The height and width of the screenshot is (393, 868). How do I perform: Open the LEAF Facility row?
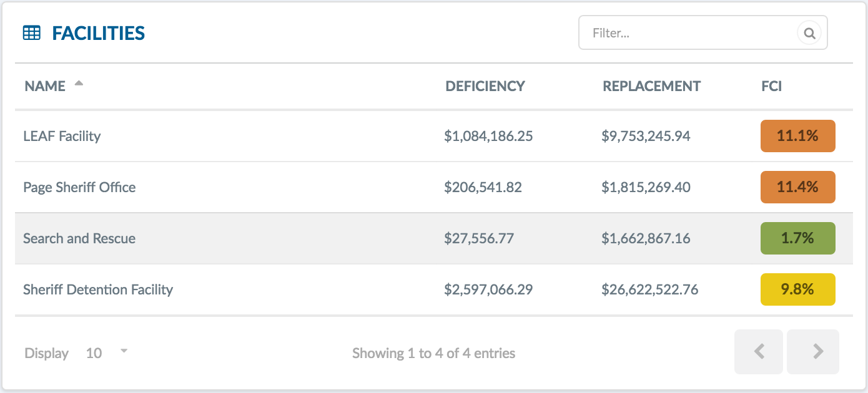434,136
